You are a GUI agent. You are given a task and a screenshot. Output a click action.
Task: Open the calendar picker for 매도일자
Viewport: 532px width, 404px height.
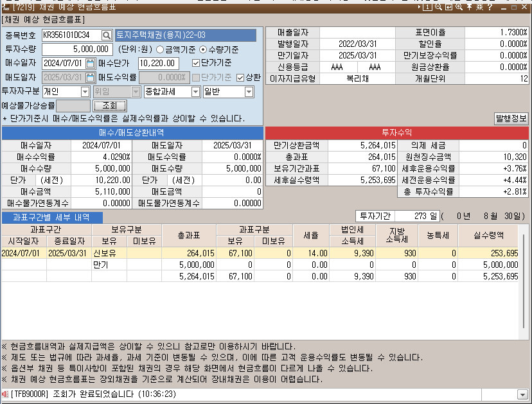tap(90, 78)
